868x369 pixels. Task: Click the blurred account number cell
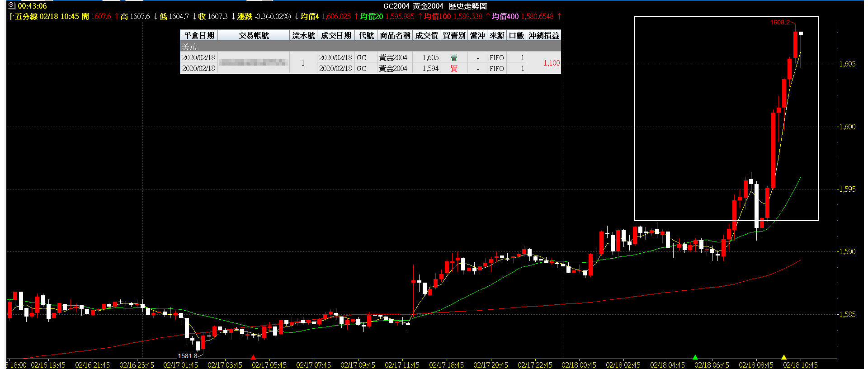coord(254,63)
